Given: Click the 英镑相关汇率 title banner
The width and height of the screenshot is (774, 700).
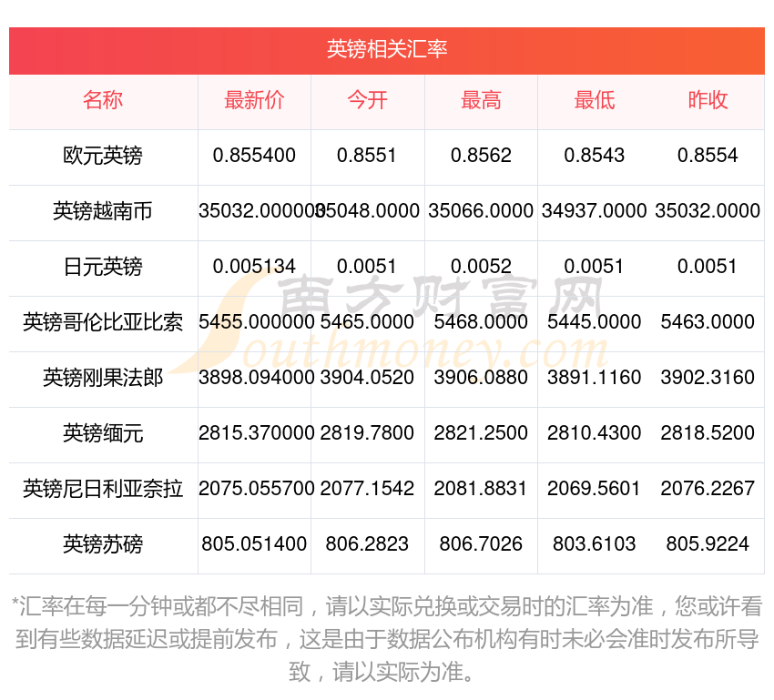Looking at the screenshot, I should coord(386,50).
